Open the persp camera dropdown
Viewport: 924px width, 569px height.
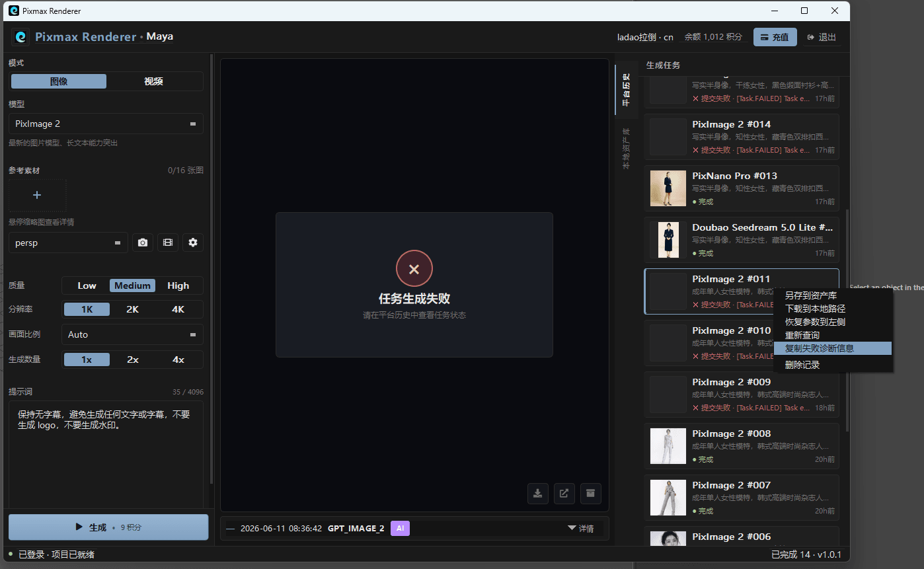coord(69,243)
